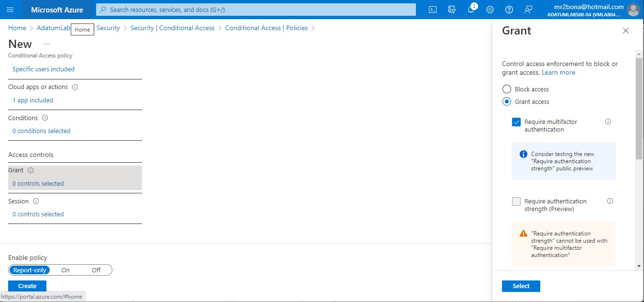Launch Cloud Shell from the top bar
The height and width of the screenshot is (302, 644).
tap(432, 10)
